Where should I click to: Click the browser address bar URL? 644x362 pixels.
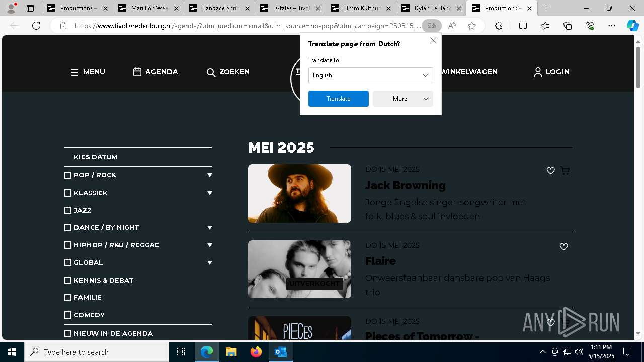(248, 26)
